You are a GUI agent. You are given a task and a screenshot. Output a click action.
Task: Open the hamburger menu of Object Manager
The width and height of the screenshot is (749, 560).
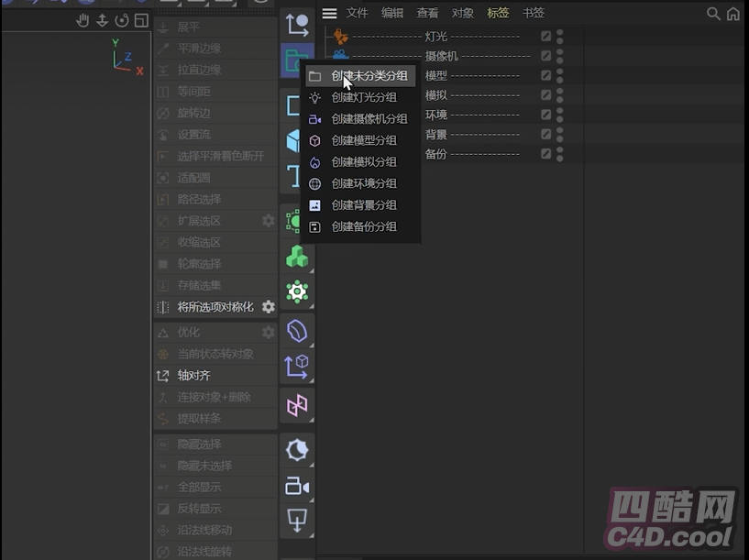pos(330,14)
